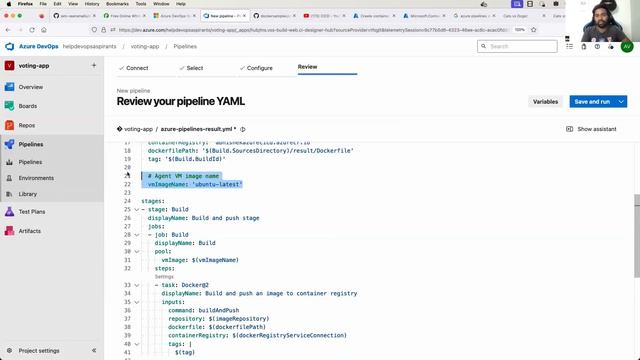Click the 'containerRegistry: $(dockerRegistryServiceConnection)' line

tap(257, 336)
